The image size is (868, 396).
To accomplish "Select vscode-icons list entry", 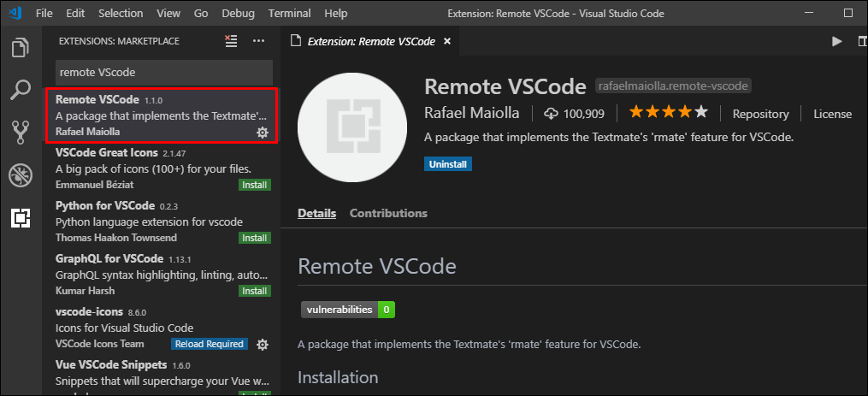I will coord(162,328).
